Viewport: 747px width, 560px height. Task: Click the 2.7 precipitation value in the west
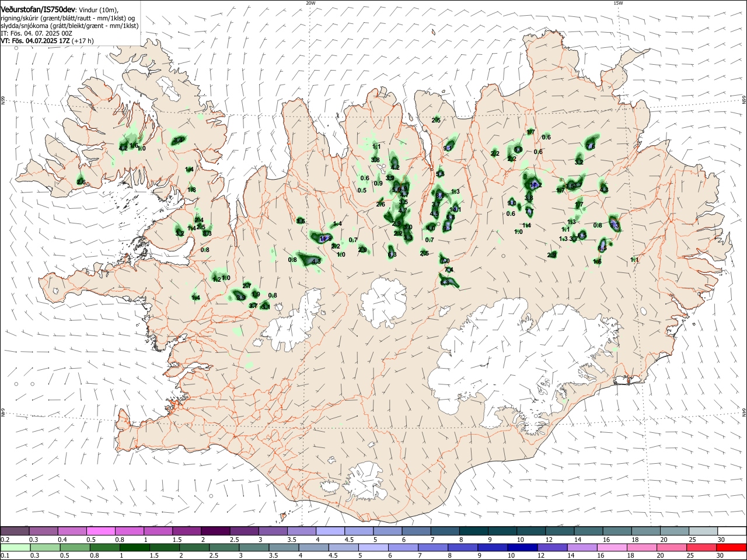pos(246,286)
